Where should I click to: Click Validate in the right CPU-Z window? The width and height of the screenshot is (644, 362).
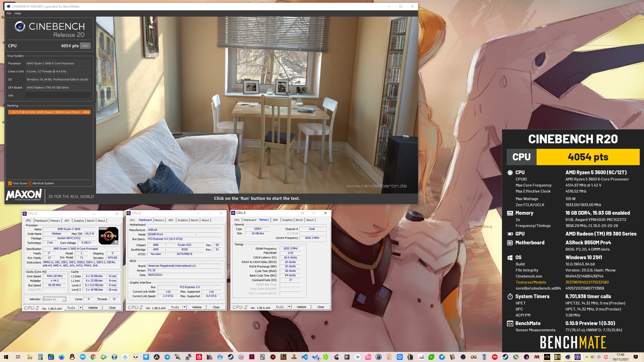(x=301, y=307)
